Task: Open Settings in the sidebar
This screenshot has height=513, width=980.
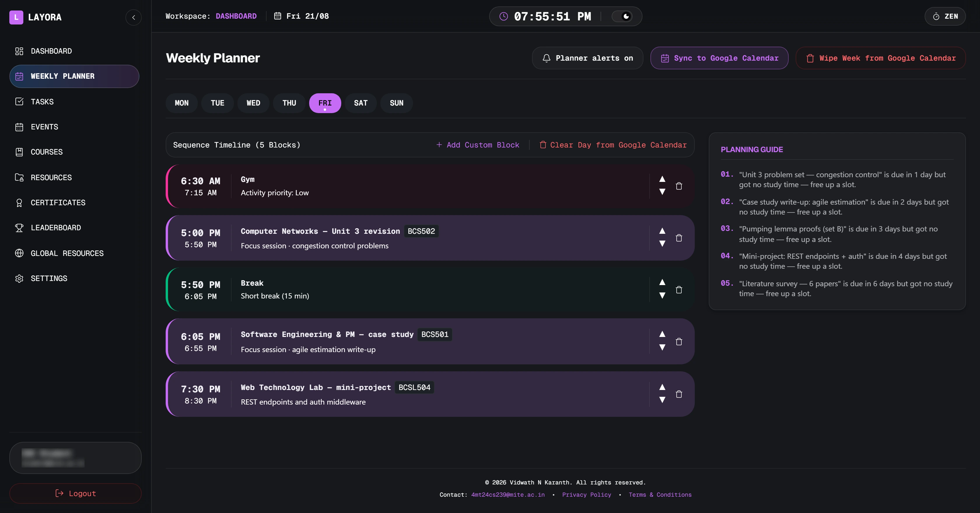Action: 74,278
